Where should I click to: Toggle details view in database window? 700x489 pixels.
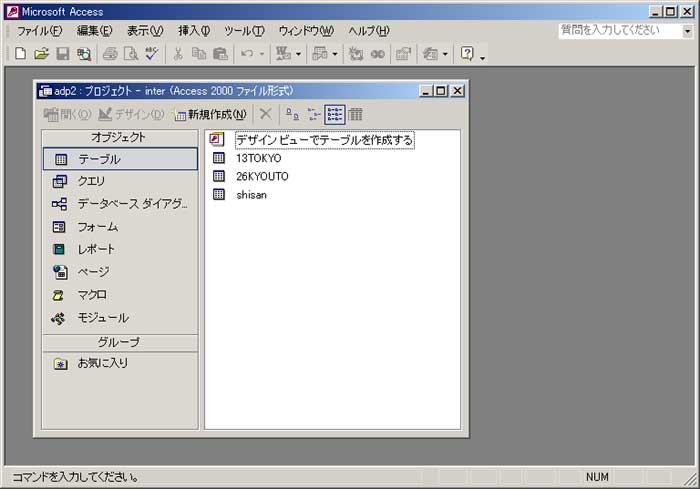click(x=356, y=114)
